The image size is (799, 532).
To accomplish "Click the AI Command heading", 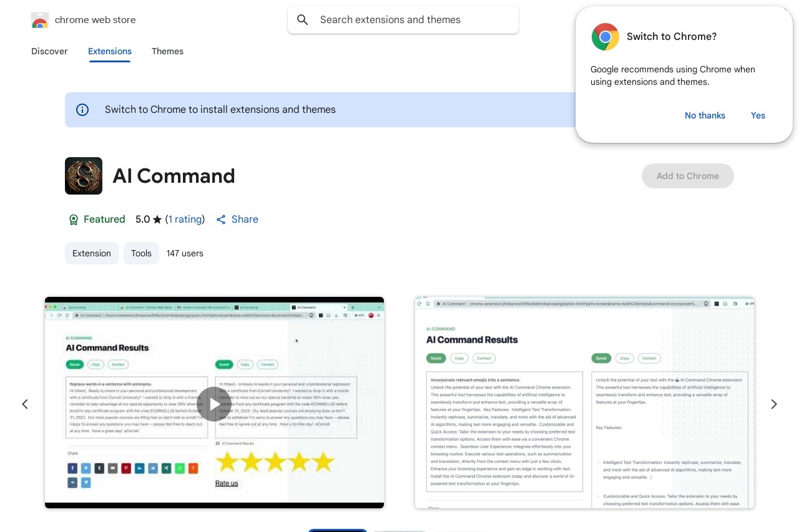I will tap(174, 176).
